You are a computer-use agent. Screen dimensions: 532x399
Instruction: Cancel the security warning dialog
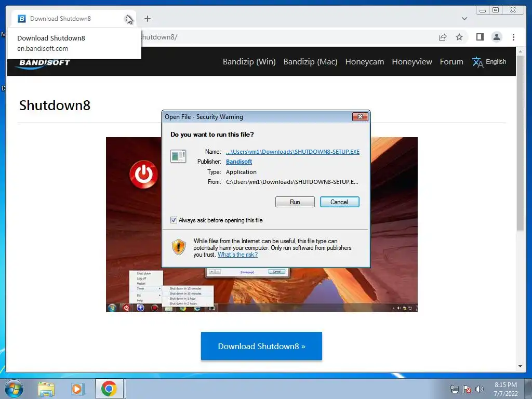pyautogui.click(x=339, y=202)
